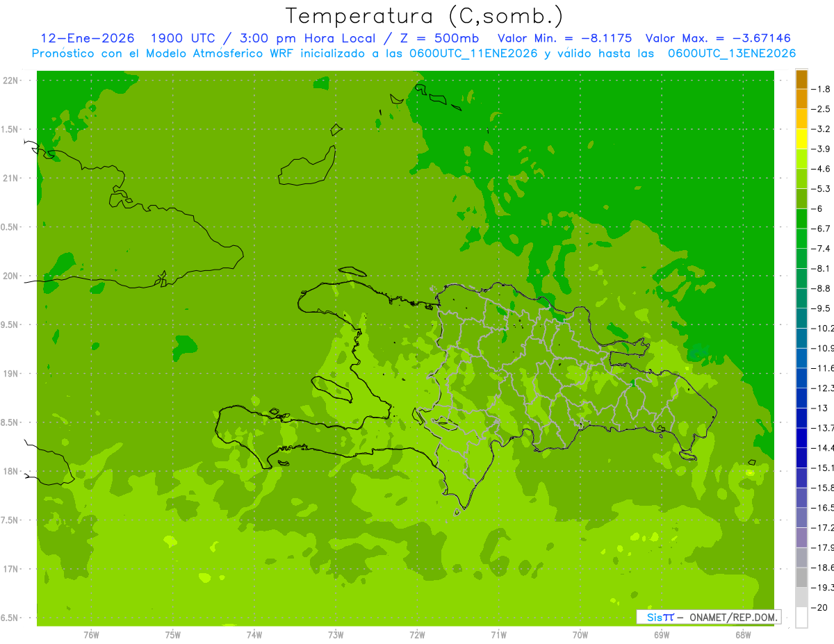Click the "-2.5" colorbar label
The image size is (834, 644).
tap(820, 109)
